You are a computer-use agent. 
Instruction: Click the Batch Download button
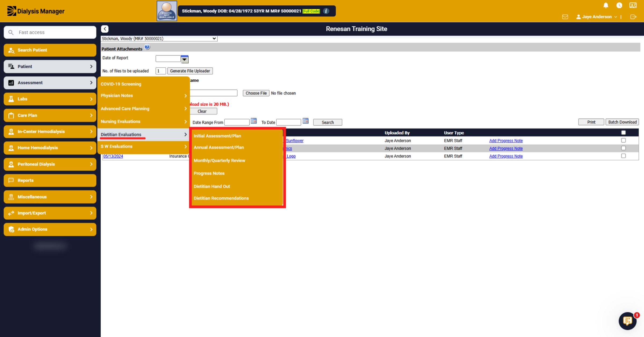[x=622, y=122]
